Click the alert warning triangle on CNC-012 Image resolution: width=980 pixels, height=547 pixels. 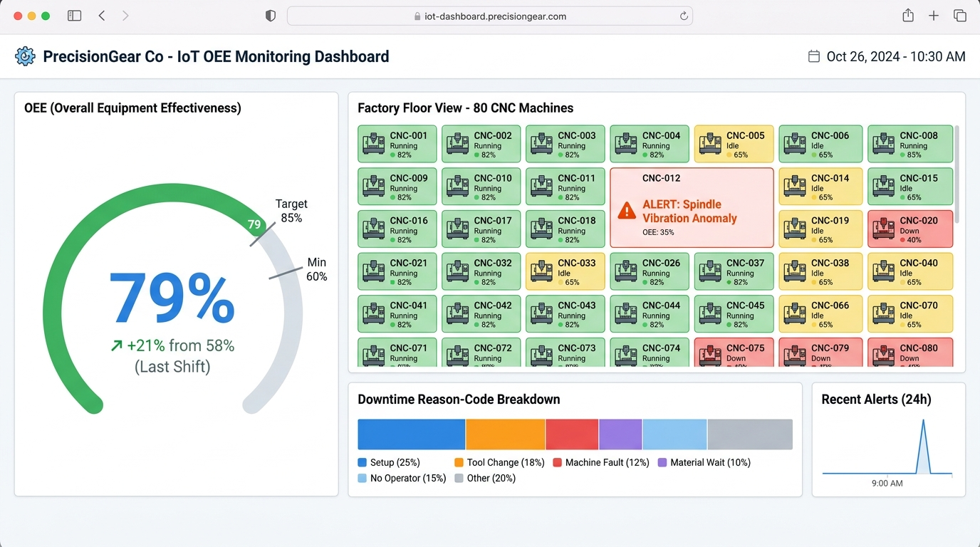coord(627,210)
